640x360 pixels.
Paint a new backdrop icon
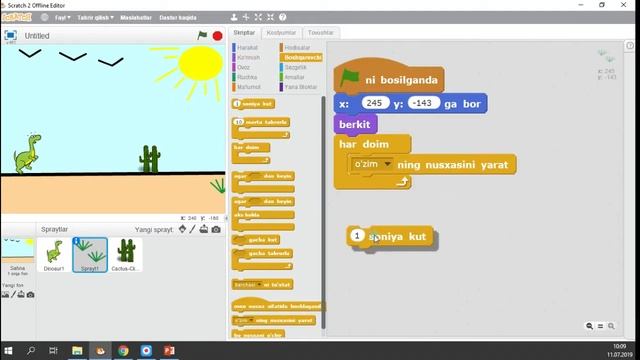pyautogui.click(x=13, y=294)
